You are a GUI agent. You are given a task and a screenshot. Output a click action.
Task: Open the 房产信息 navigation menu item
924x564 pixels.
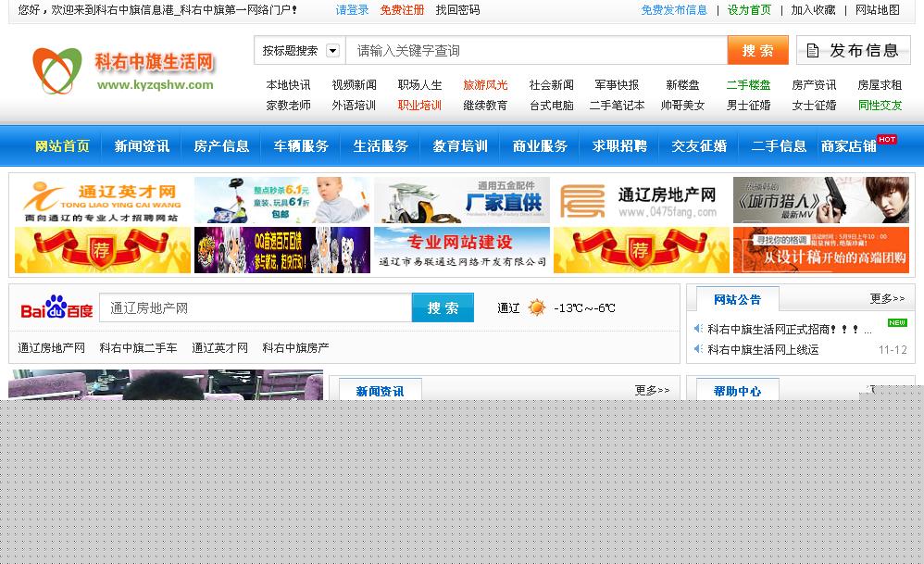[221, 146]
